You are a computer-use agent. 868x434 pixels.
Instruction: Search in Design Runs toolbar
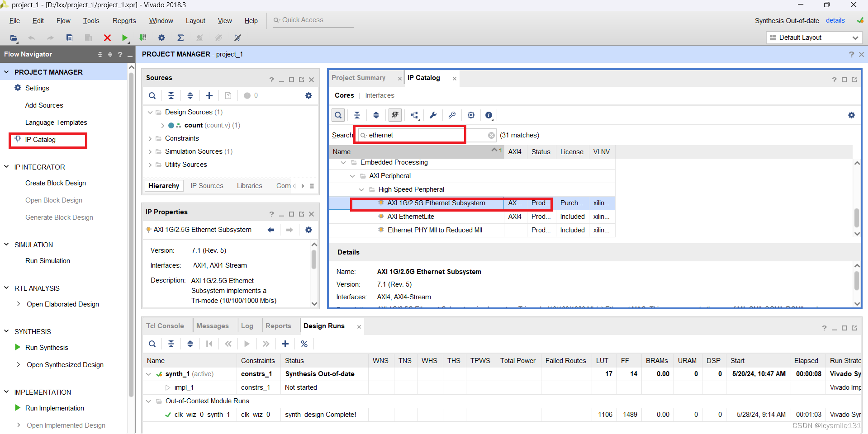tap(152, 344)
